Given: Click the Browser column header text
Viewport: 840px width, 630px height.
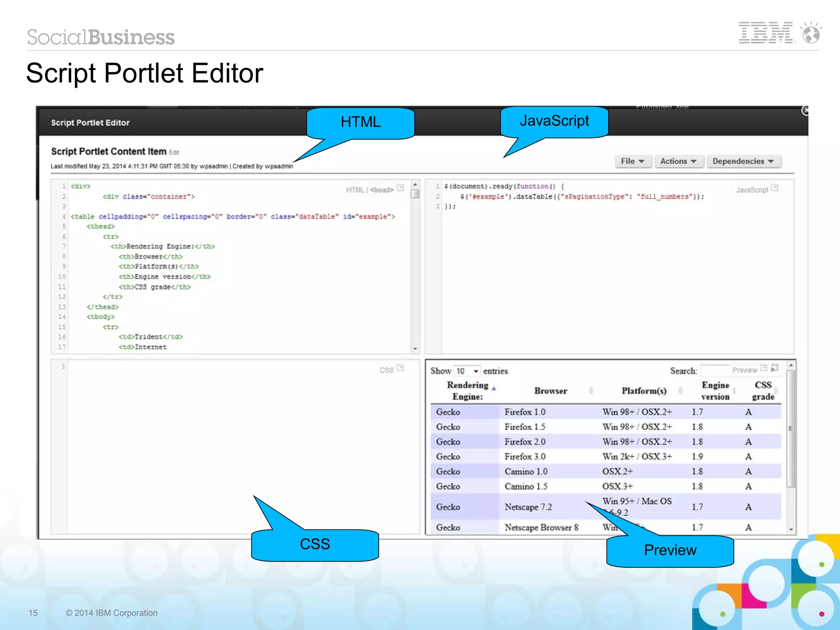Looking at the screenshot, I should (550, 391).
